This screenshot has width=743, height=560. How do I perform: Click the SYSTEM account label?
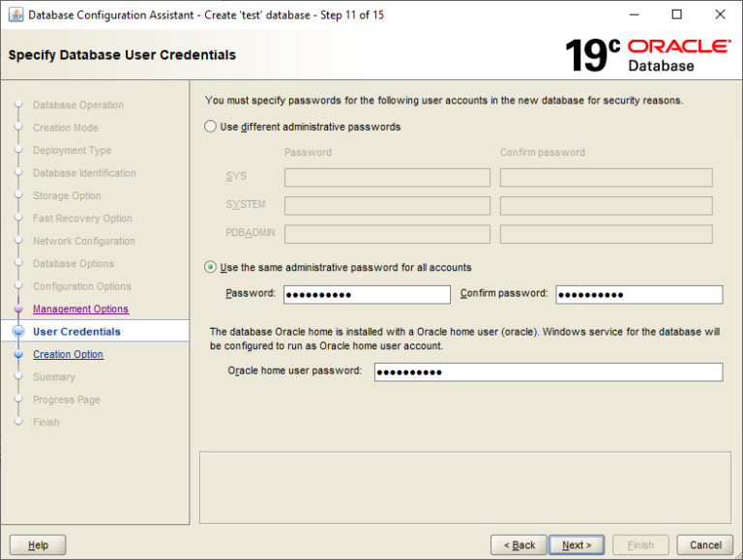(246, 204)
